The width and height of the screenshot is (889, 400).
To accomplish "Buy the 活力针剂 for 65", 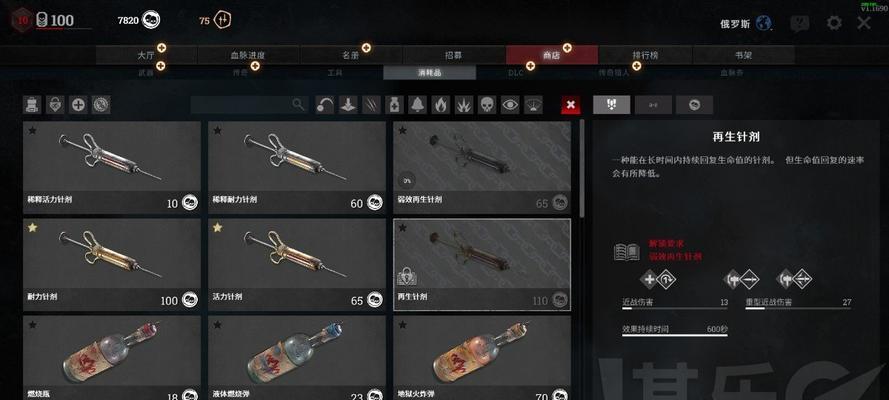I will pos(297,265).
